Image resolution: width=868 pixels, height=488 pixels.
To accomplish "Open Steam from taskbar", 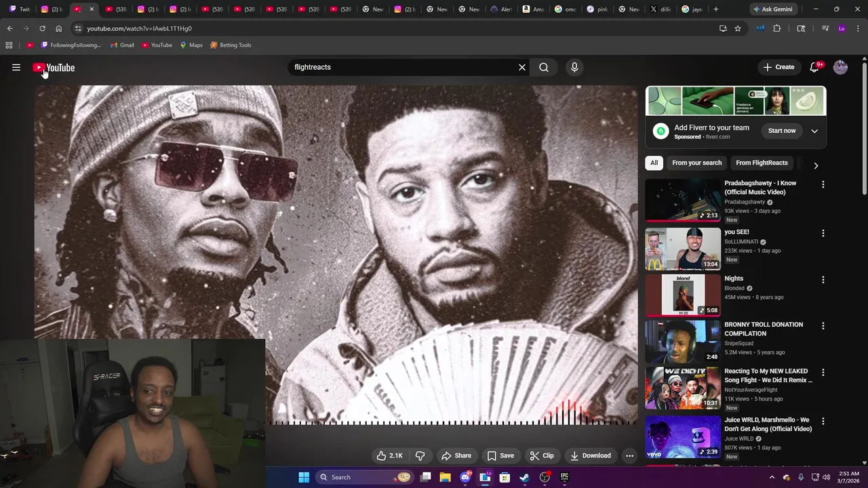I will click(x=524, y=477).
